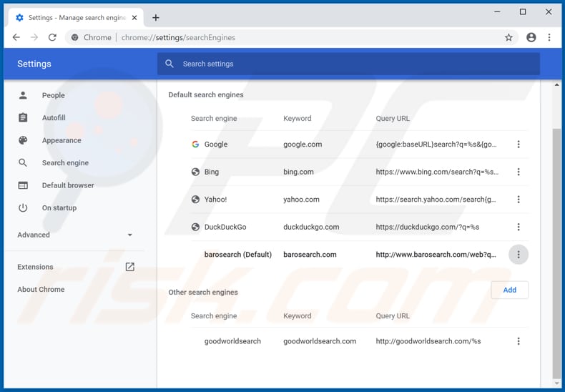
Task: Open more actions for DuckDuckGo
Action: click(519, 227)
